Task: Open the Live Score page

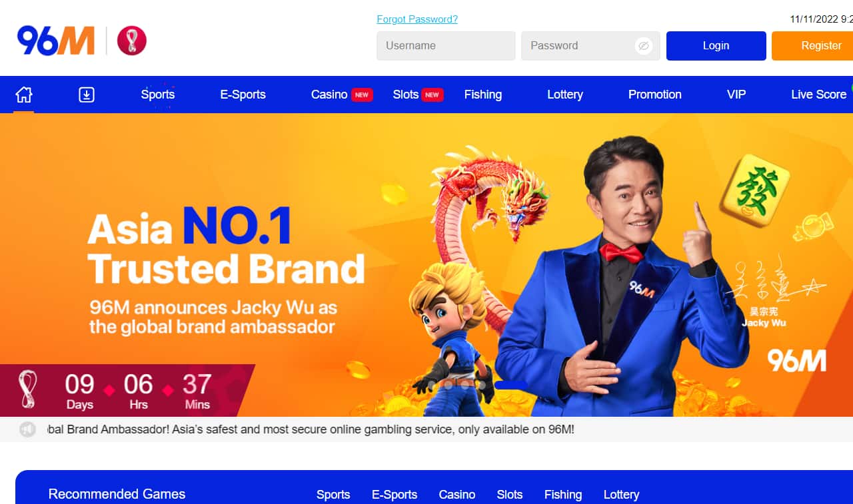Action: point(818,95)
